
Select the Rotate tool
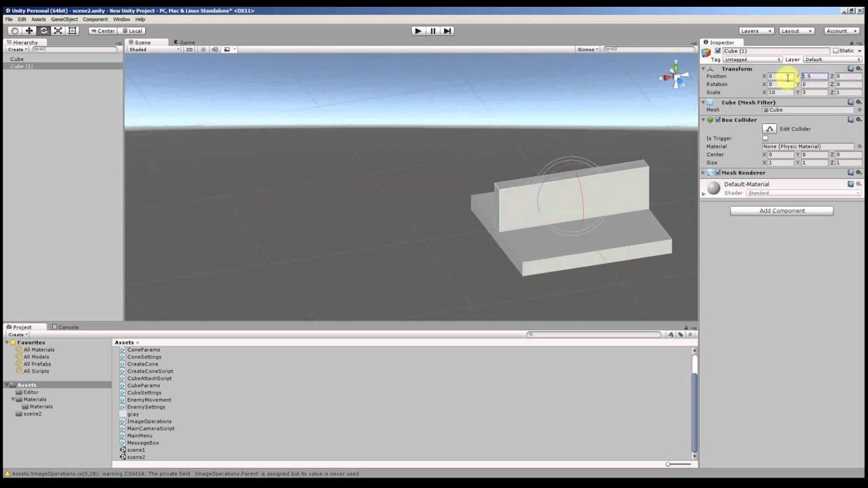click(44, 30)
